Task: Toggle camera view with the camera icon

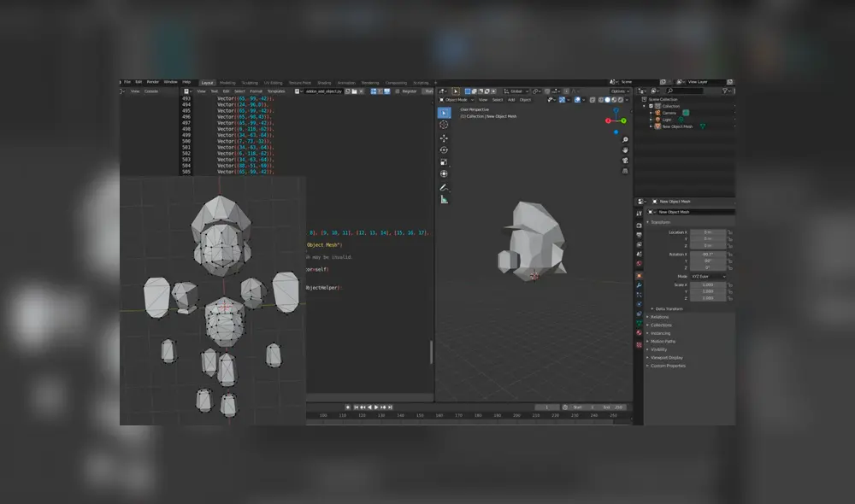Action: [625, 160]
